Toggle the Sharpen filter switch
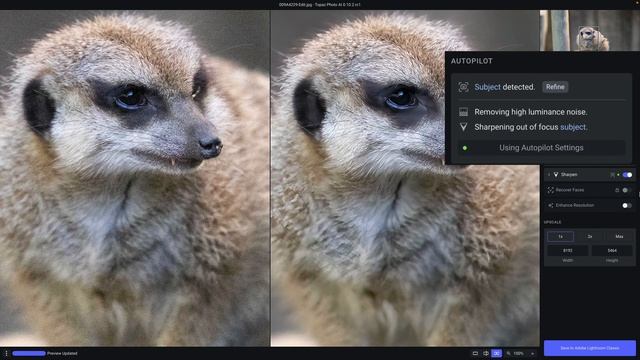Screen dimensions: 640x360 pos(627,175)
